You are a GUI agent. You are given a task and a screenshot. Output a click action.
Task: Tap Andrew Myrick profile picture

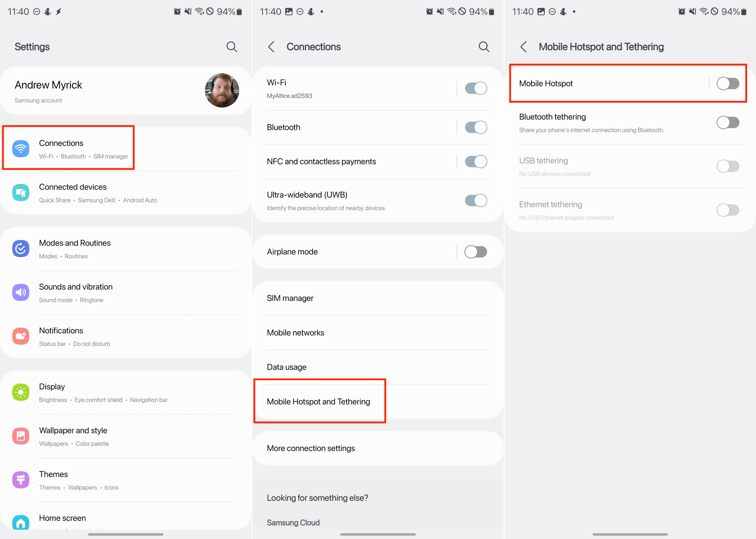(x=222, y=90)
